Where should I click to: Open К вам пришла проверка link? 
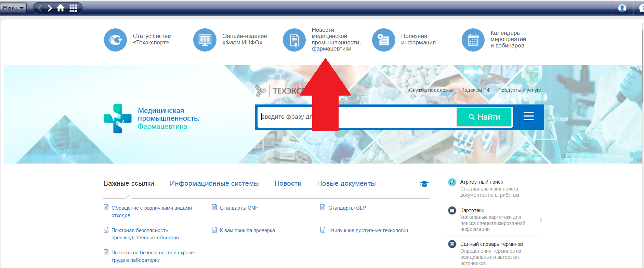click(x=247, y=230)
